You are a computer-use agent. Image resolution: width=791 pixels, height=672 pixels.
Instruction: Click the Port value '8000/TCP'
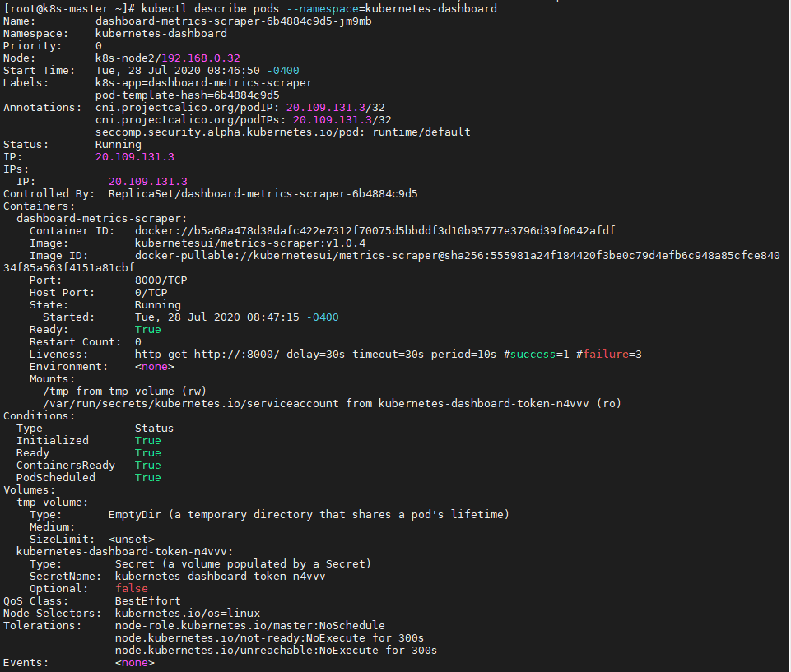(x=161, y=280)
